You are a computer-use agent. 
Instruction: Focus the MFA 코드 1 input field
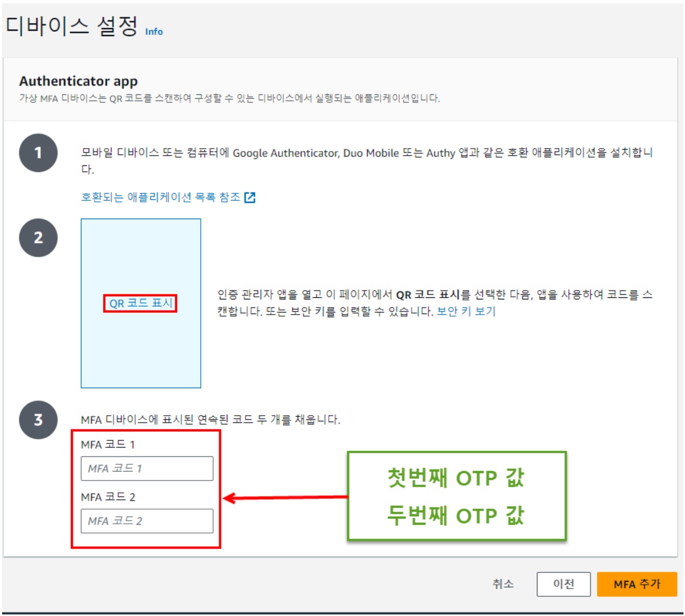[x=147, y=468]
